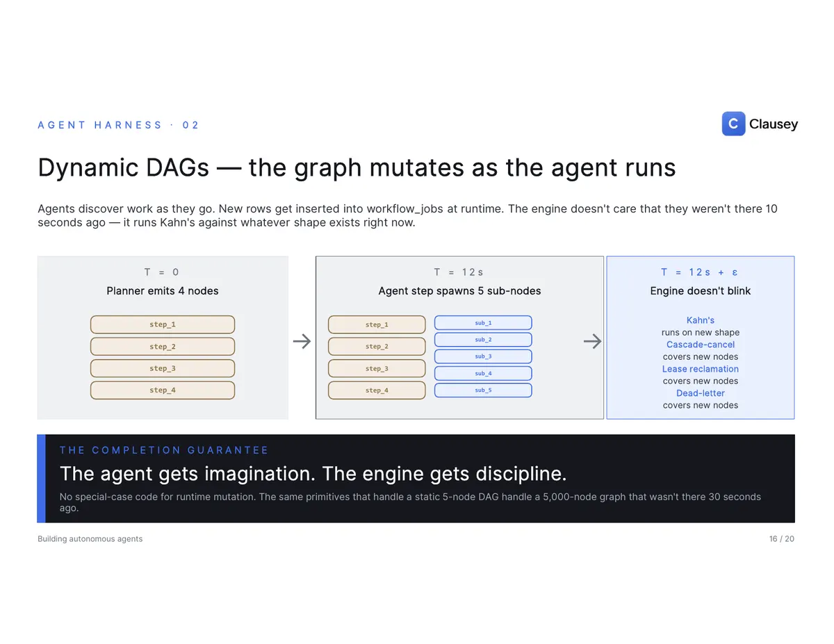Select the sub_5 sub-node box
Image resolution: width=834 pixels, height=644 pixels.
pos(483,390)
